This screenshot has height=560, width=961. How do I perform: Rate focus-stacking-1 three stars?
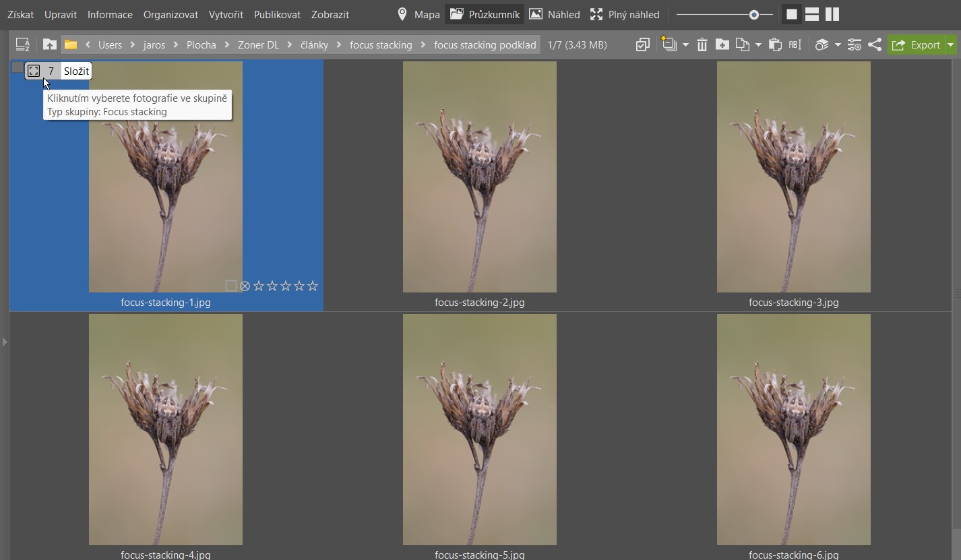[286, 286]
